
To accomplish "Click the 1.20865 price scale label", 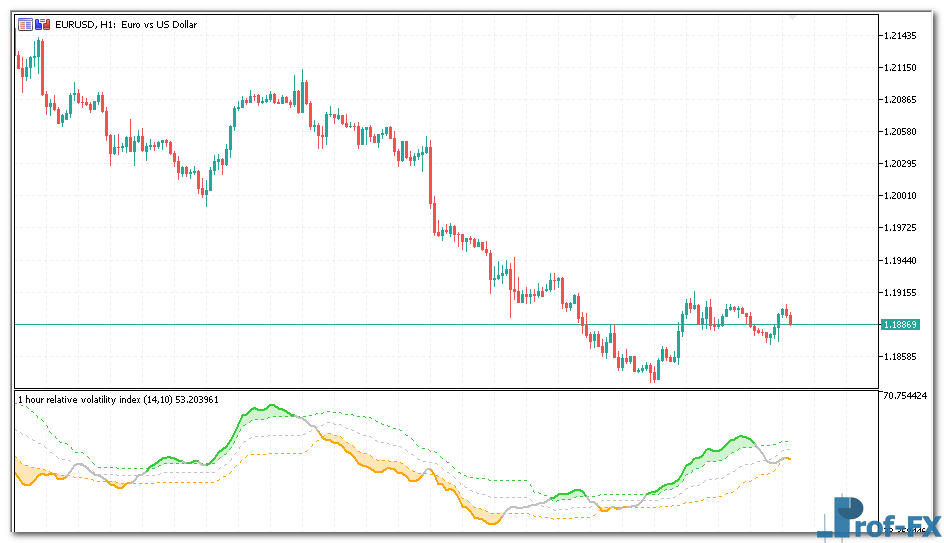I will [900, 100].
